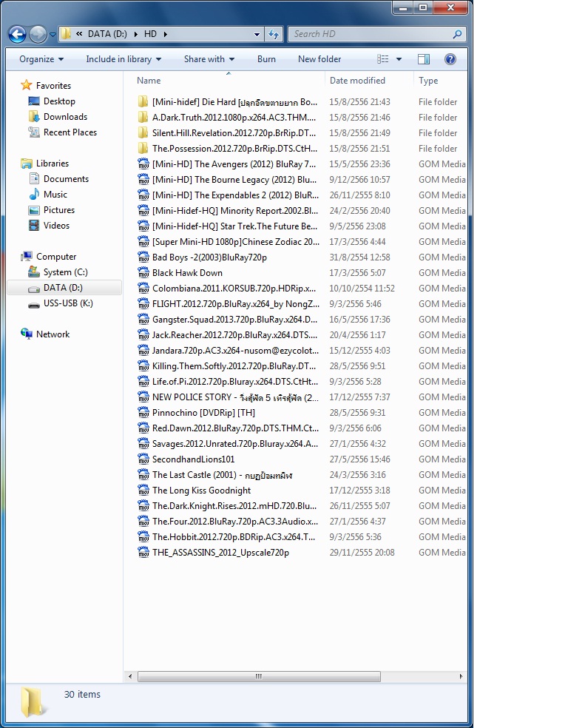Image resolution: width=568 pixels, height=728 pixels.
Task: Click the DATA (D:) breadcrumb segment
Action: point(107,34)
